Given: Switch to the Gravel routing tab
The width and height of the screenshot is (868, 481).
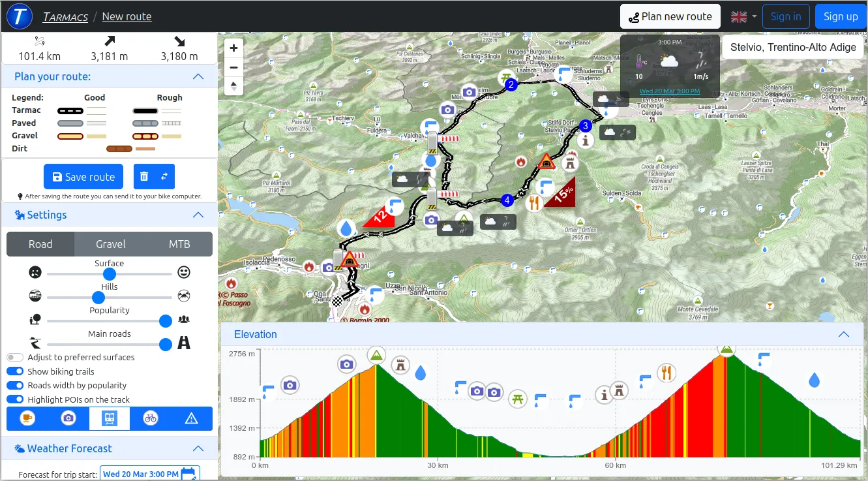Looking at the screenshot, I should 110,244.
